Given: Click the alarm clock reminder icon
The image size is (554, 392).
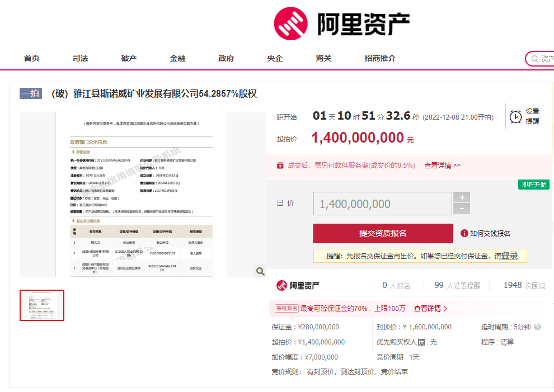Looking at the screenshot, I should pos(515,116).
